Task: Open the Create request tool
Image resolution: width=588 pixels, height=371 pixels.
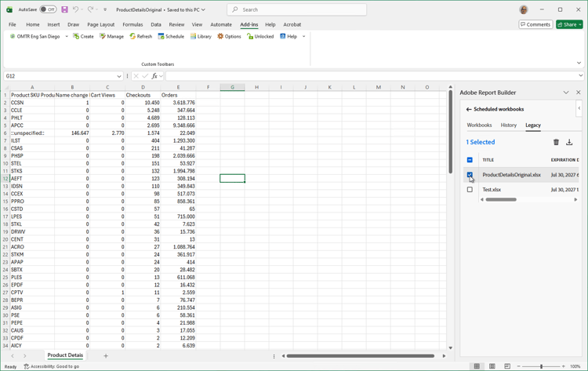Action: pyautogui.click(x=83, y=36)
